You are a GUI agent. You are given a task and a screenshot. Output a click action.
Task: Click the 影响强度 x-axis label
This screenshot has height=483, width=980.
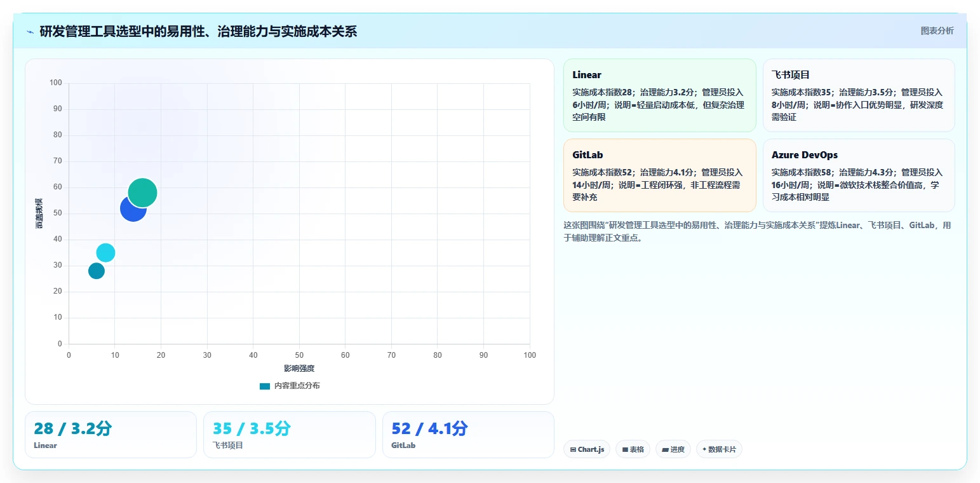(x=299, y=369)
